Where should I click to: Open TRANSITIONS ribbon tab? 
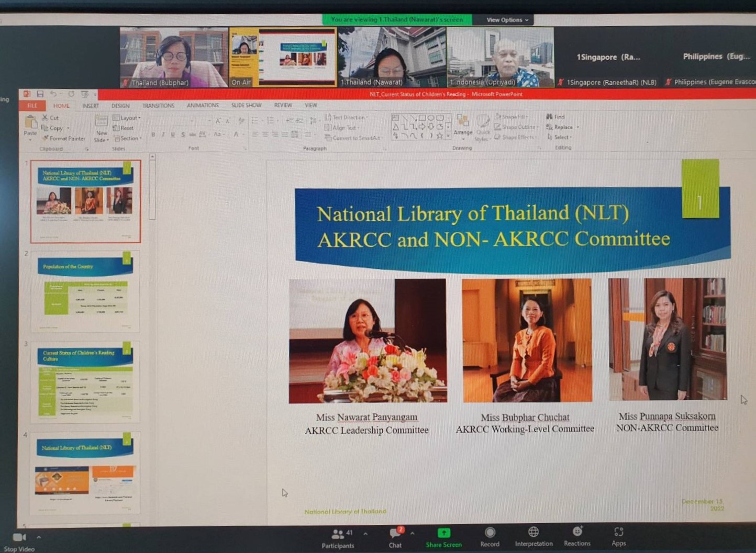click(158, 105)
